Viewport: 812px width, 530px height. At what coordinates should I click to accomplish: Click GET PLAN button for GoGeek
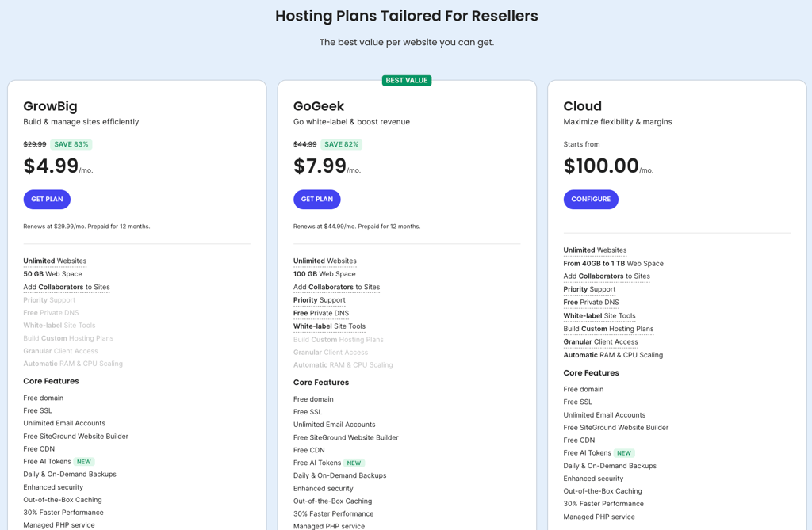(317, 200)
